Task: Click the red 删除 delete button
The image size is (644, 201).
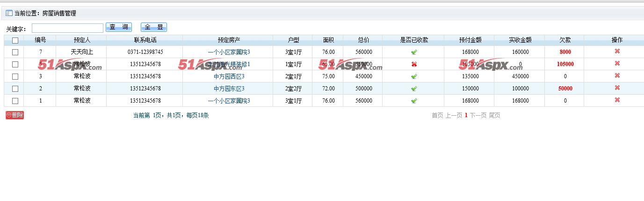Action: point(14,115)
